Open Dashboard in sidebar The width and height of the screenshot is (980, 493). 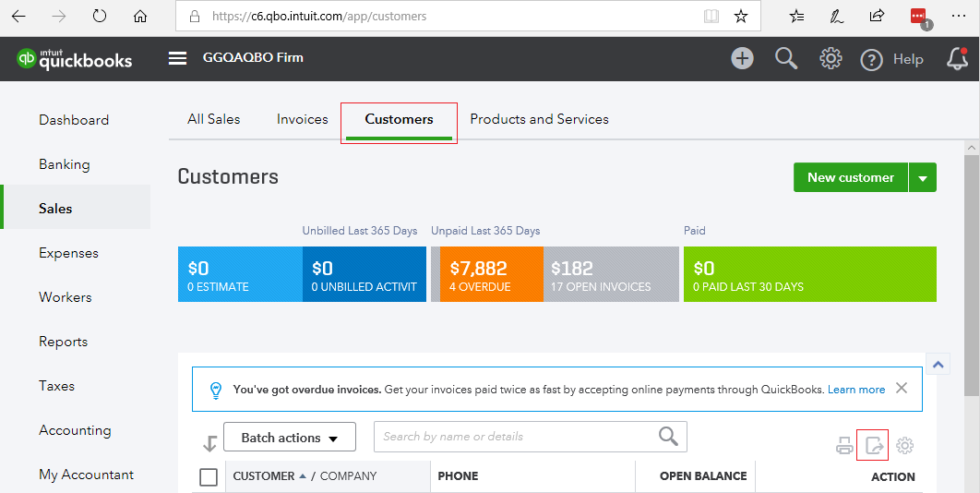point(74,120)
